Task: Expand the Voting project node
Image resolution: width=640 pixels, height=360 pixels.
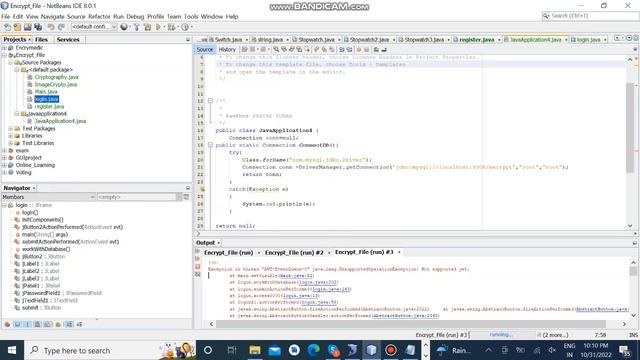Action: click(4, 173)
